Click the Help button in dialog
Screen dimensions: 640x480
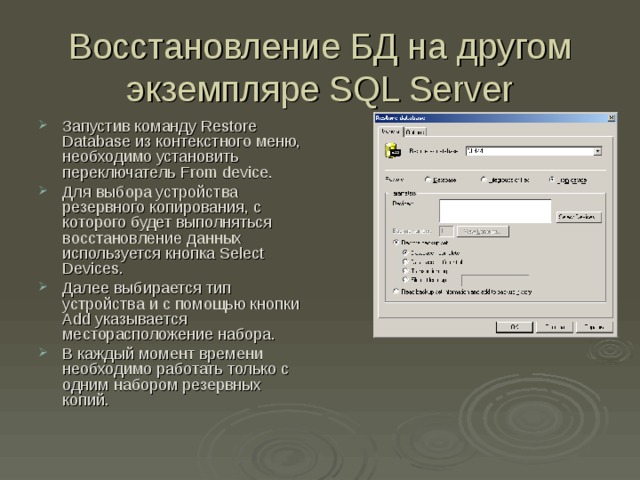(594, 327)
